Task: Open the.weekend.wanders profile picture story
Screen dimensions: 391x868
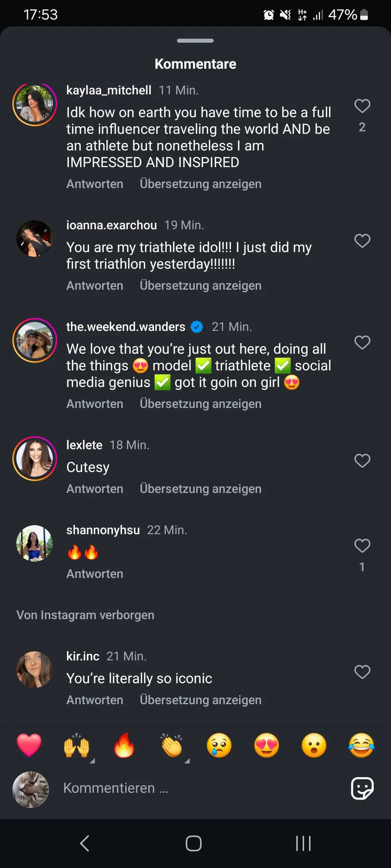Action: [x=35, y=340]
